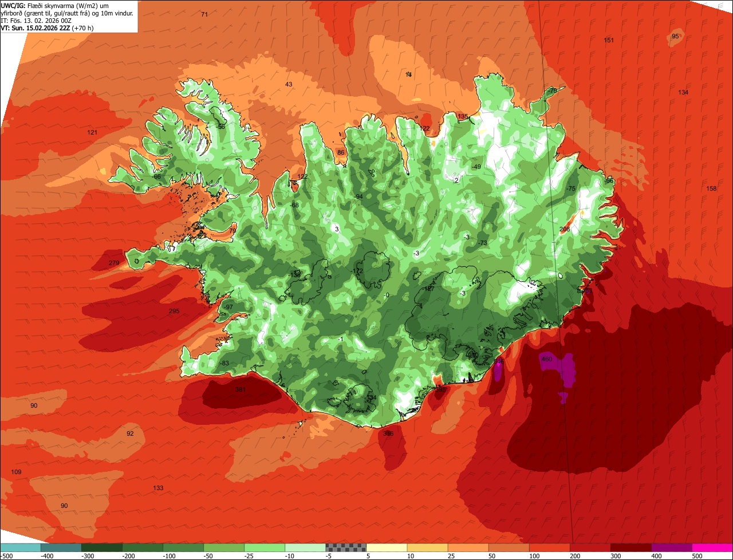Pick the dark red swatch between 300 and 400

click(630, 547)
